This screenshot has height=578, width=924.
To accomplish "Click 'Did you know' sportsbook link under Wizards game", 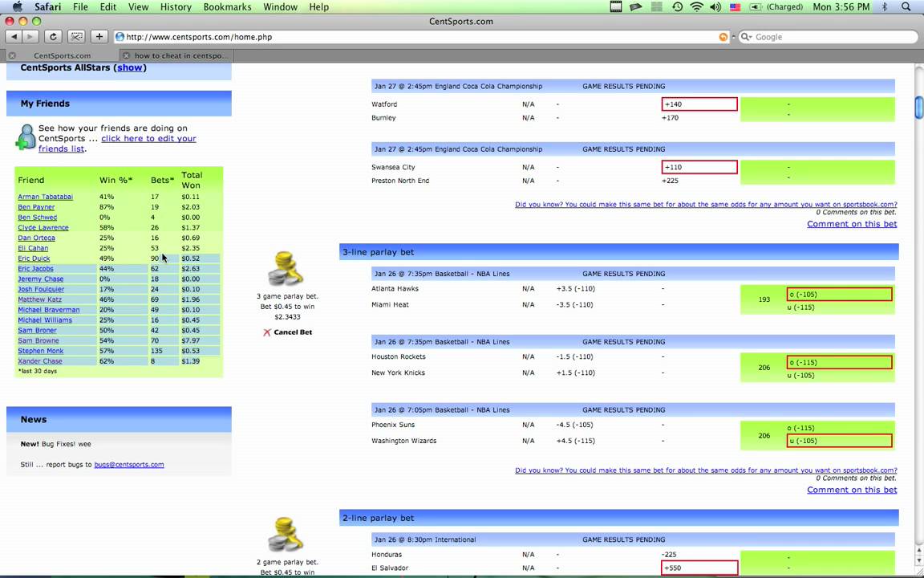I will coord(706,470).
